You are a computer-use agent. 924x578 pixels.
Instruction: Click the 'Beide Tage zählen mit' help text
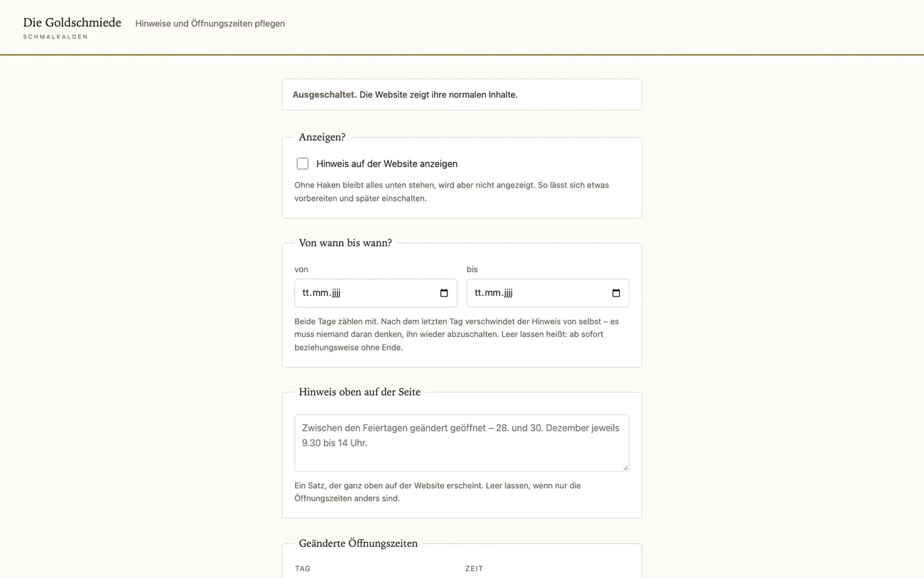tap(457, 334)
